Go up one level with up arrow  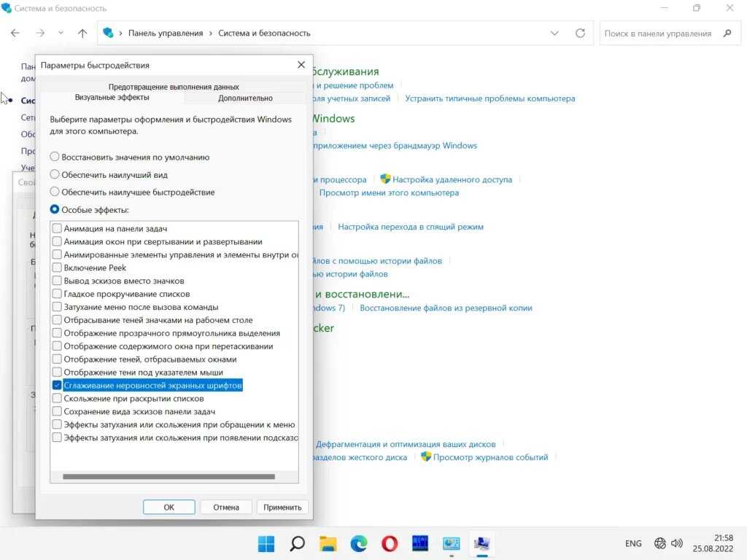[82, 33]
